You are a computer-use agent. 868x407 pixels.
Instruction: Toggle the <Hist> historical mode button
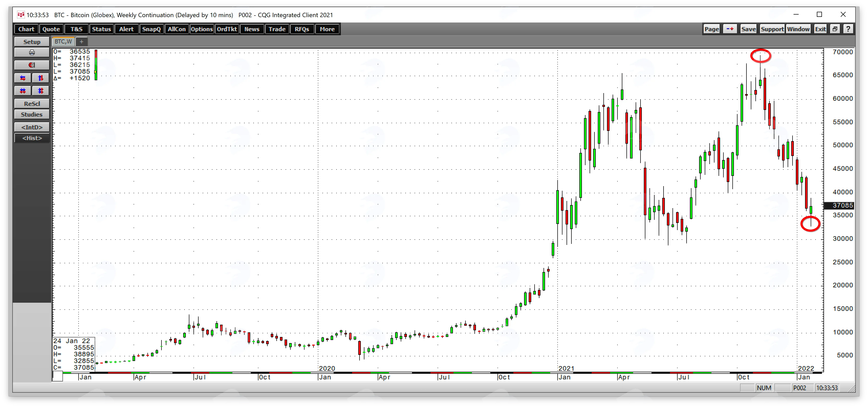(x=32, y=138)
